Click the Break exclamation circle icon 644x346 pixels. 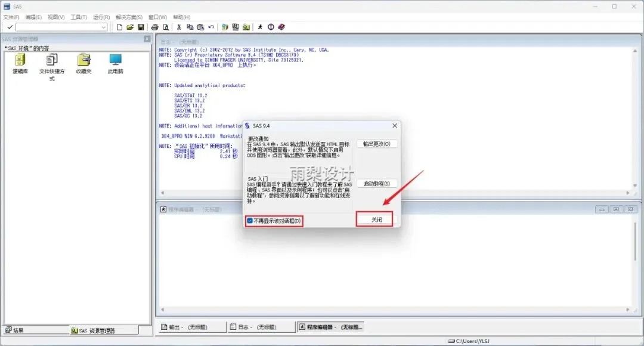(x=271, y=27)
